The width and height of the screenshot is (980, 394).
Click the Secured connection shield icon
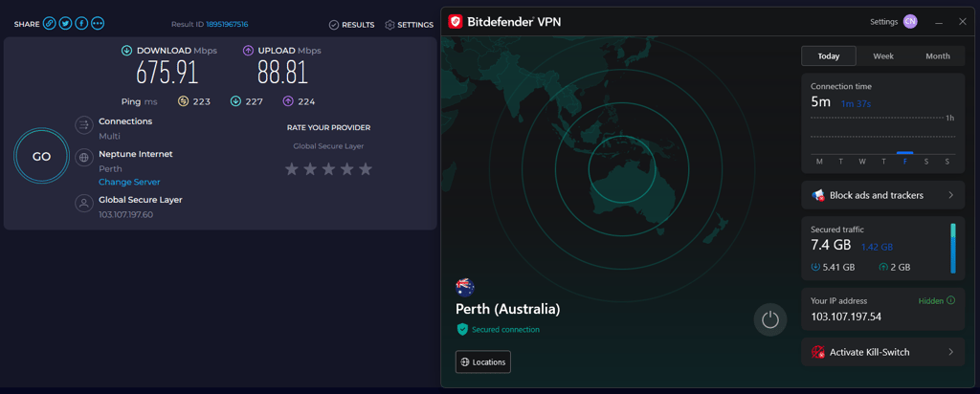point(462,329)
